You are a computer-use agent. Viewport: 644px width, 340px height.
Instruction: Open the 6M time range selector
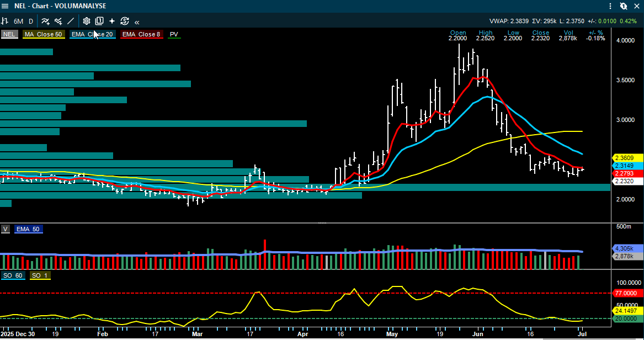point(18,22)
